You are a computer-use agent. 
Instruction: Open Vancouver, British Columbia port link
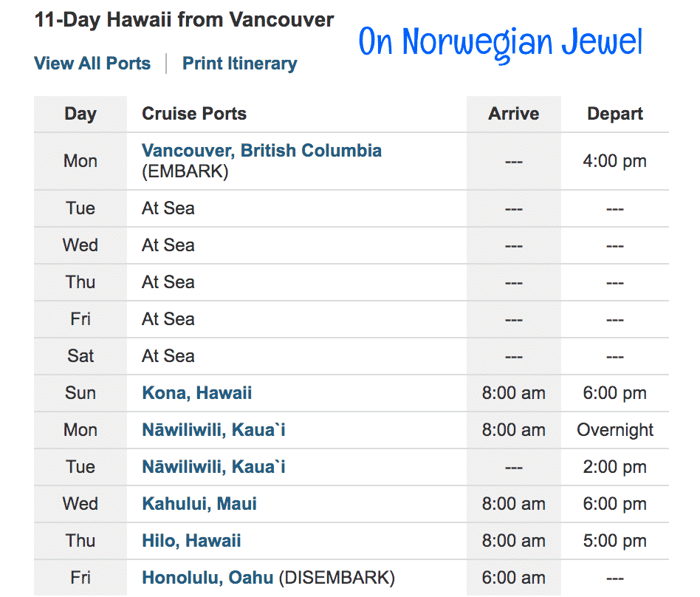tap(261, 151)
